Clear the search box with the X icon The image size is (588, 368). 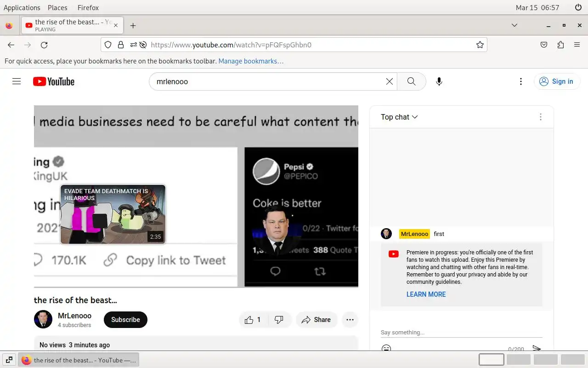389,81
